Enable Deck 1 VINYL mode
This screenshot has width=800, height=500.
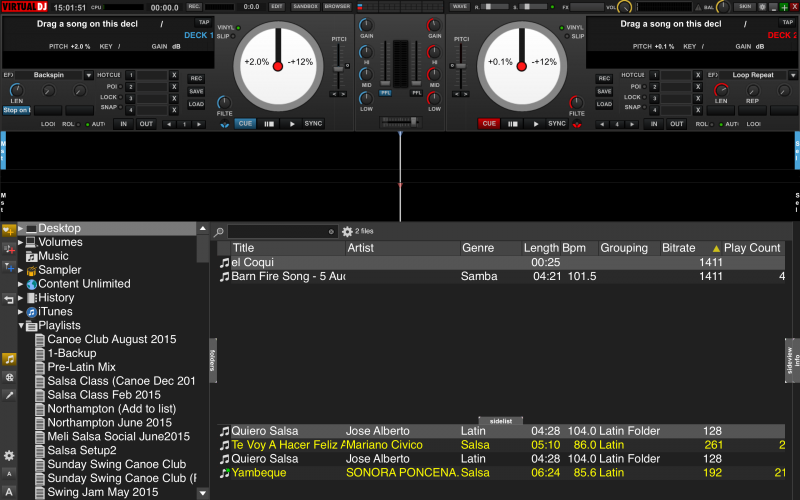click(228, 28)
